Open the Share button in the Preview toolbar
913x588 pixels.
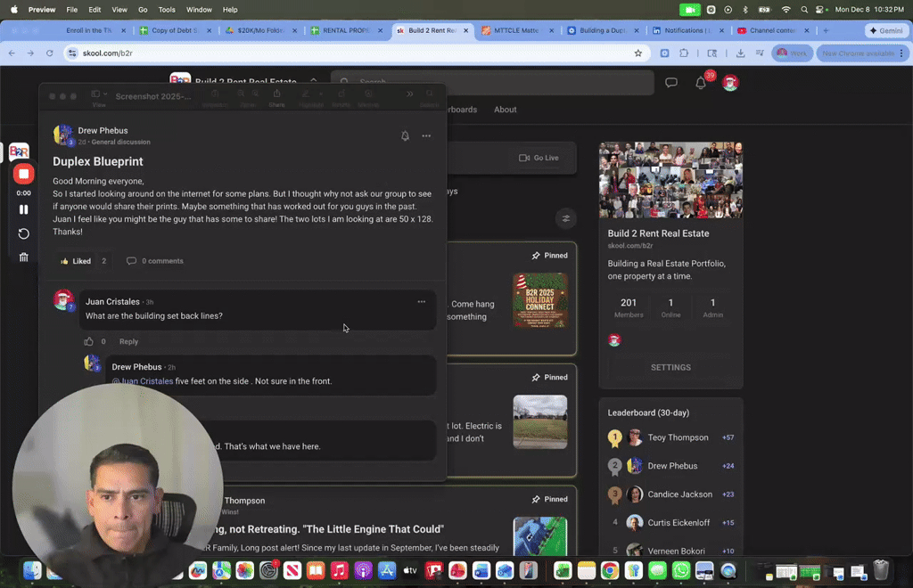[x=276, y=98]
